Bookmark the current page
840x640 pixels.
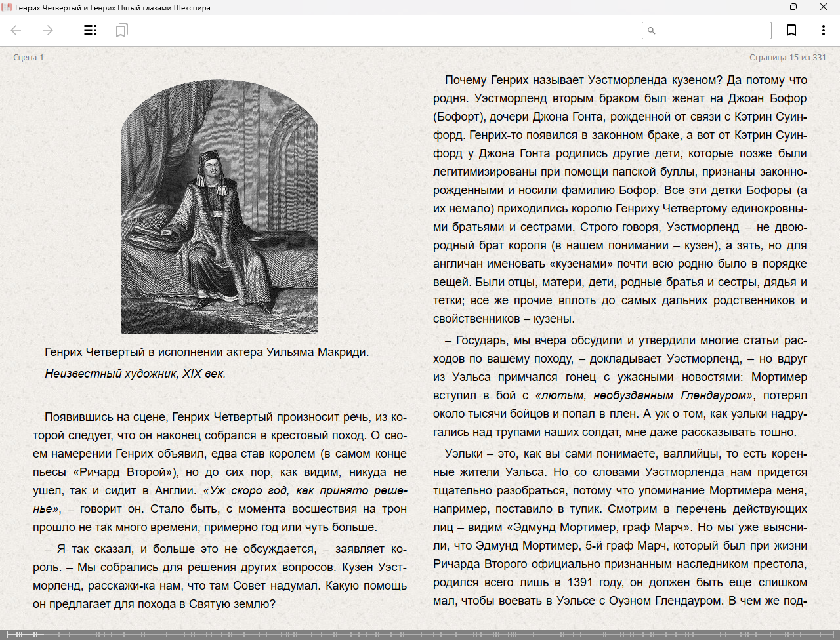[791, 30]
